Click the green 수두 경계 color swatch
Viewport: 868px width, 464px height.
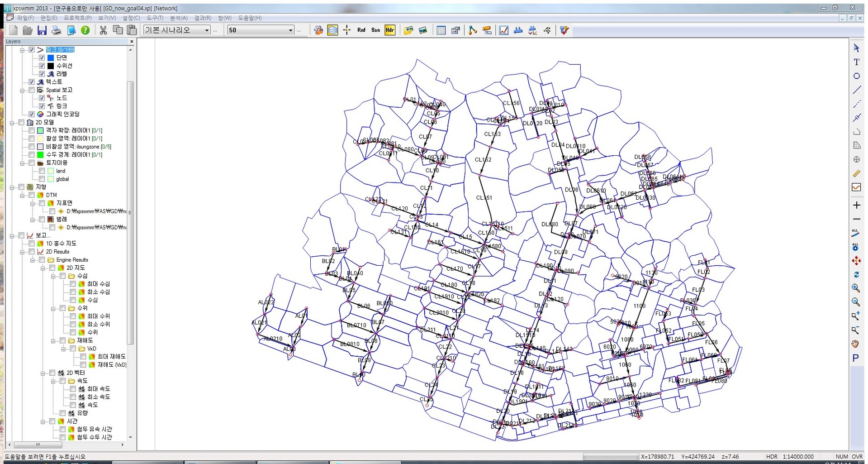[x=40, y=155]
